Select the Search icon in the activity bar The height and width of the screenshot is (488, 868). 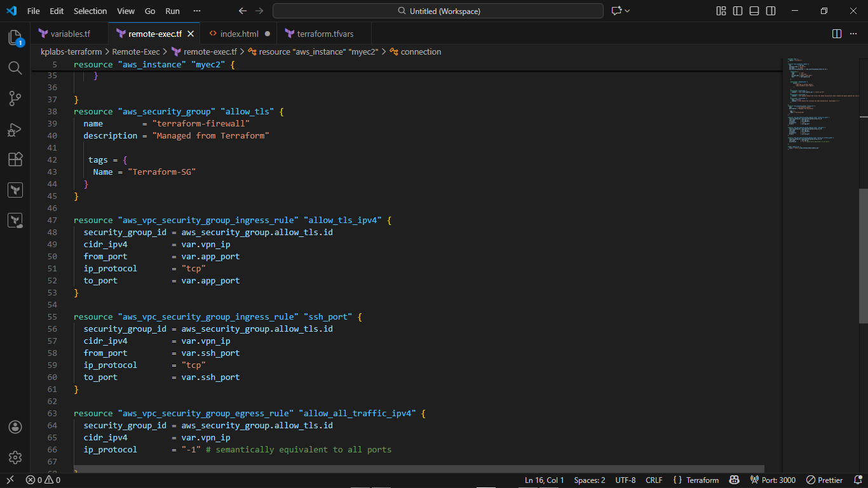pos(15,68)
